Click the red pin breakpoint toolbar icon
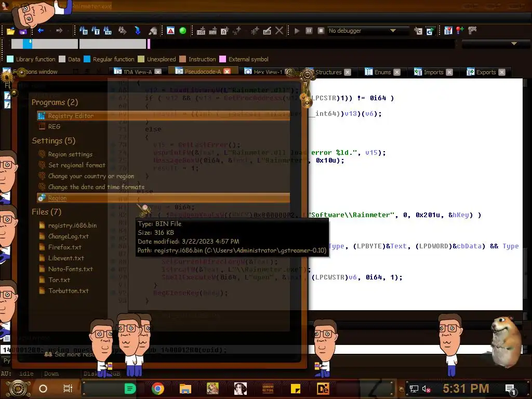The height and width of the screenshot is (399, 532). click(460, 31)
